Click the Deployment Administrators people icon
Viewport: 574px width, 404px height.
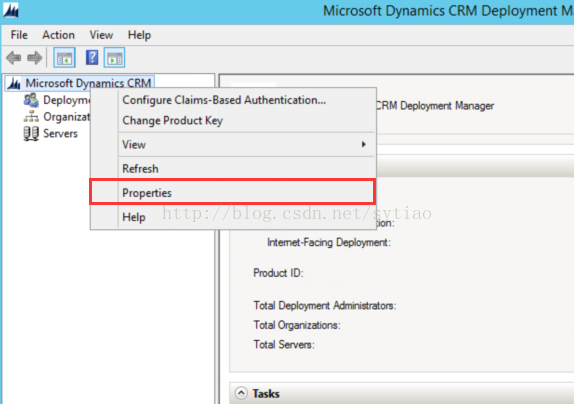31,100
